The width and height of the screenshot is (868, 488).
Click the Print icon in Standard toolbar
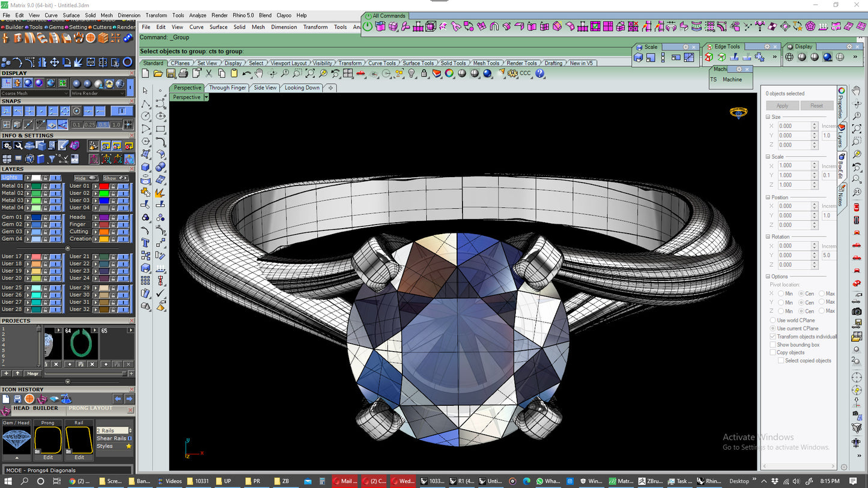click(x=183, y=73)
